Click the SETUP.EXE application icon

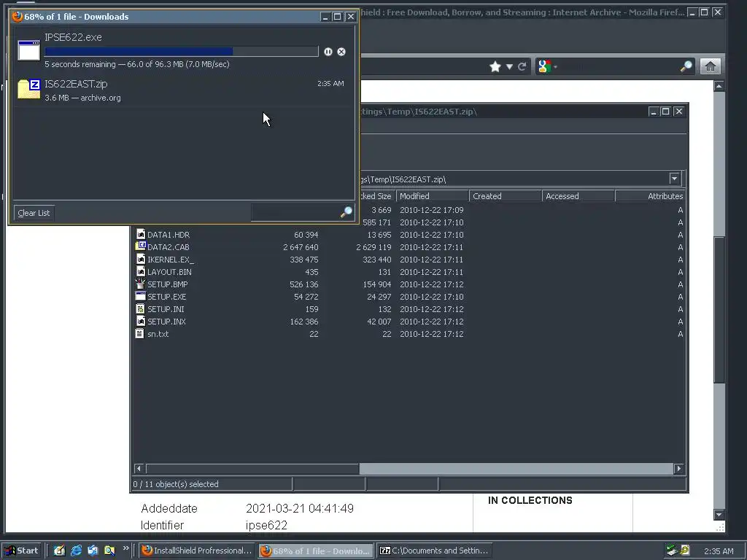click(141, 296)
